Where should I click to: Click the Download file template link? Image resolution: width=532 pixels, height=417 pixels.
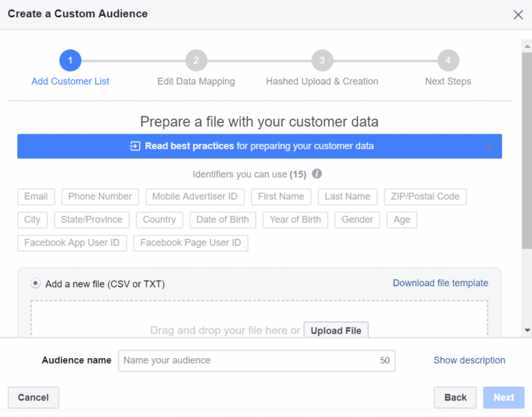coord(440,283)
